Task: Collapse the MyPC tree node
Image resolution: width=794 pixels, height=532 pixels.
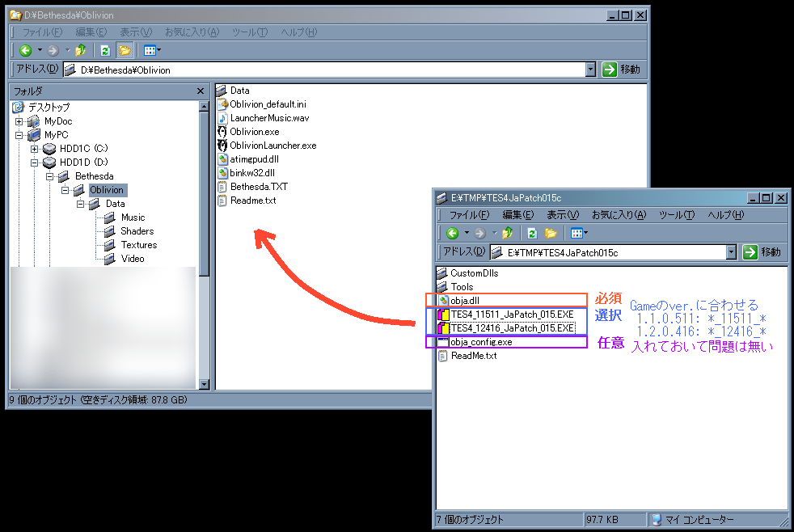Action: click(x=19, y=135)
